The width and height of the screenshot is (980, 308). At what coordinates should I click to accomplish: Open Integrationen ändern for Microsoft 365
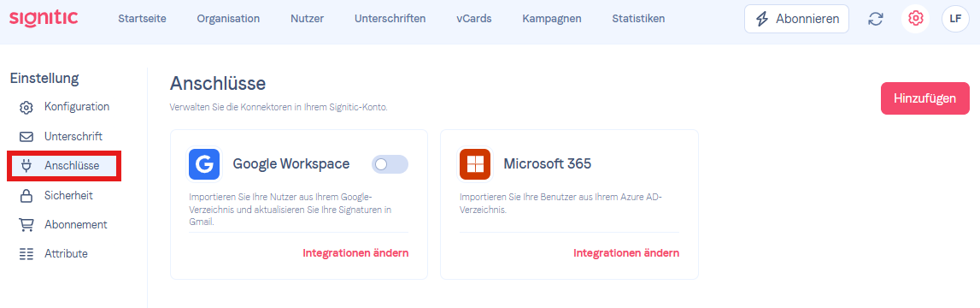pyautogui.click(x=626, y=253)
